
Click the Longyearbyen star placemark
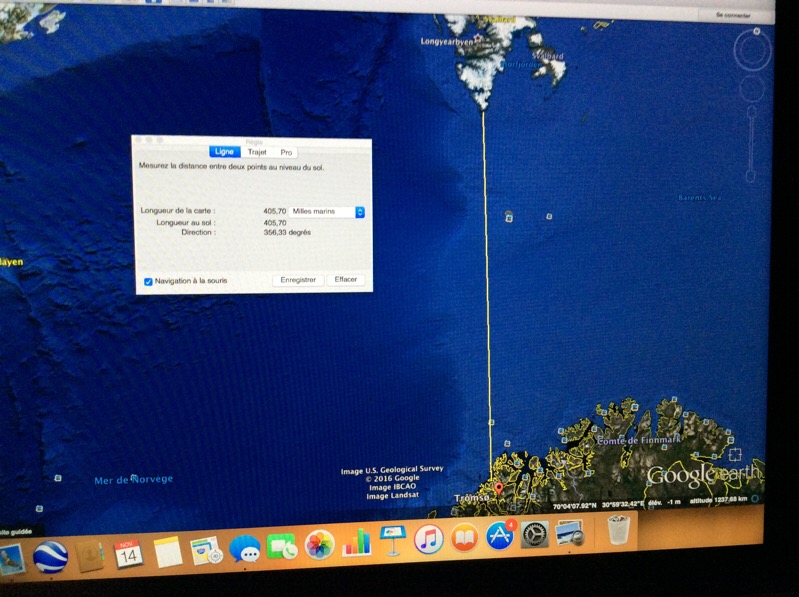[x=477, y=39]
